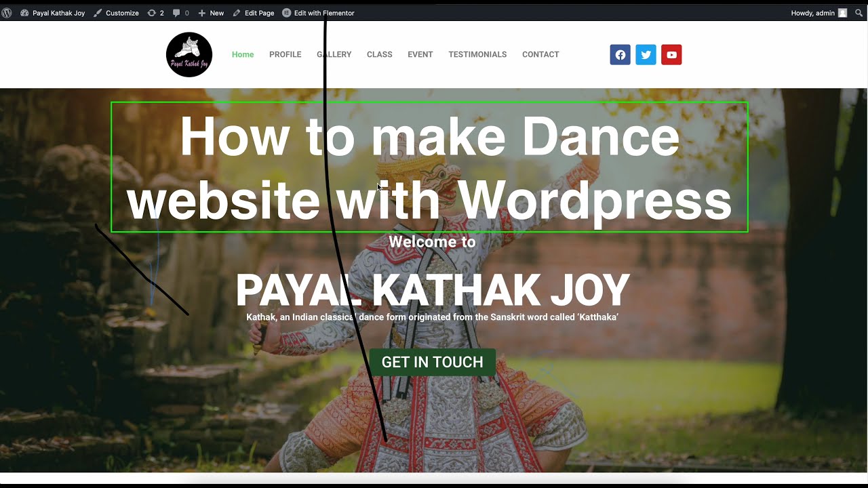Click Edit with Elementor
This screenshot has width=868, height=488.
coord(318,13)
